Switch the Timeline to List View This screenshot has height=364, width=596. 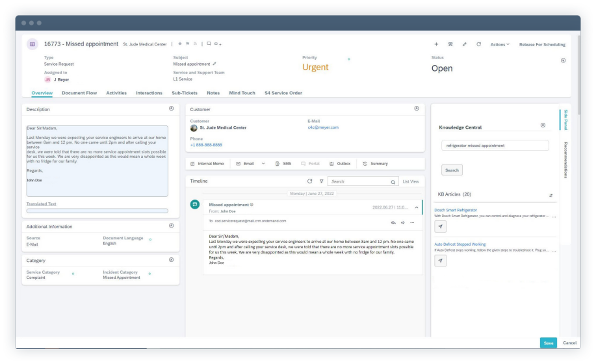pos(410,181)
